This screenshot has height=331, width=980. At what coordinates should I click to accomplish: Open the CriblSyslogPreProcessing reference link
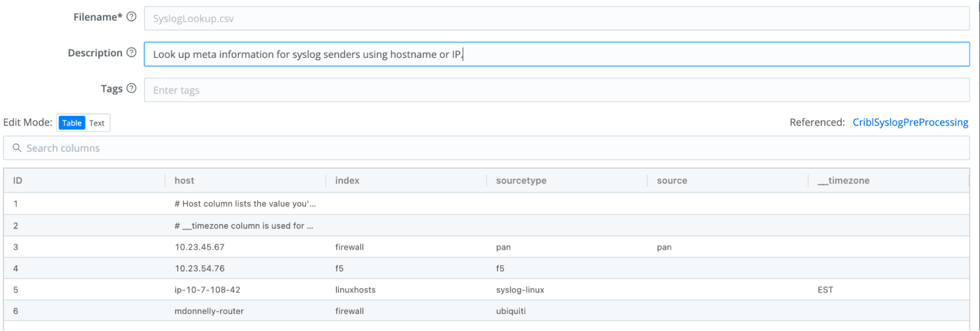pos(910,122)
